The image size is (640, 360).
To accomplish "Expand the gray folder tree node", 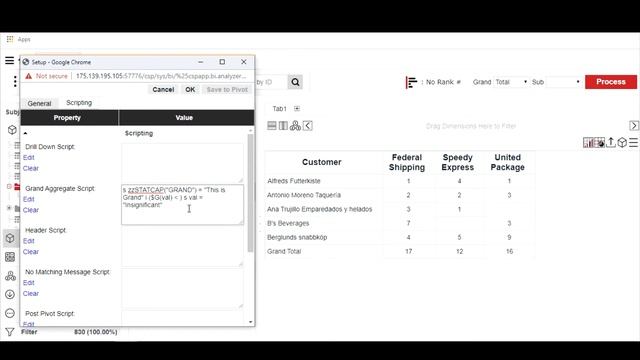I will coord(9,208).
